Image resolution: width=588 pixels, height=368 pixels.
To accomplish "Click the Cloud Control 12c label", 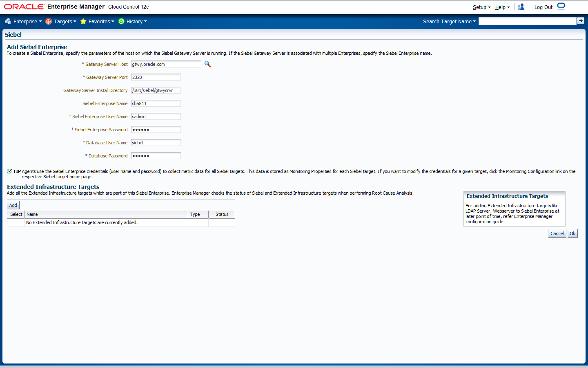I will [x=129, y=7].
